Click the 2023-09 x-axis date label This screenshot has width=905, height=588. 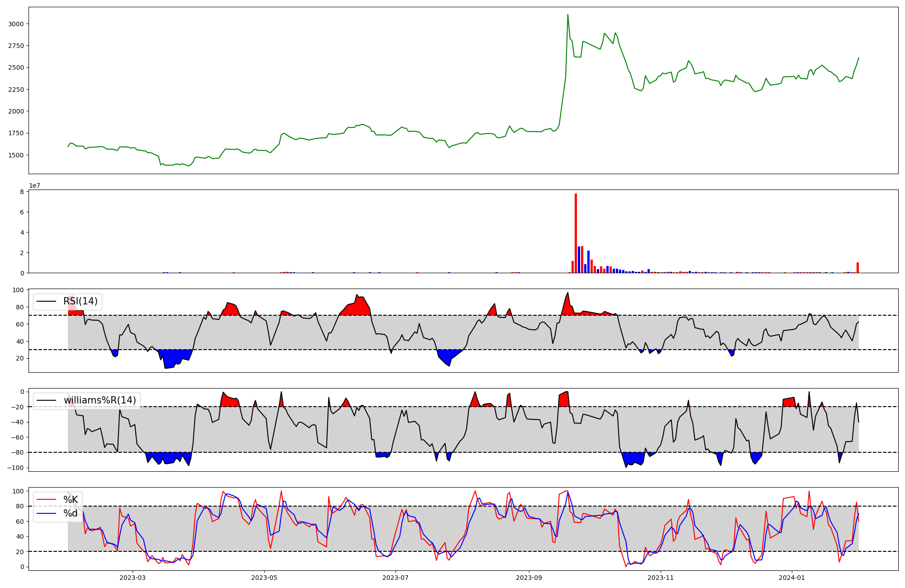(x=529, y=578)
